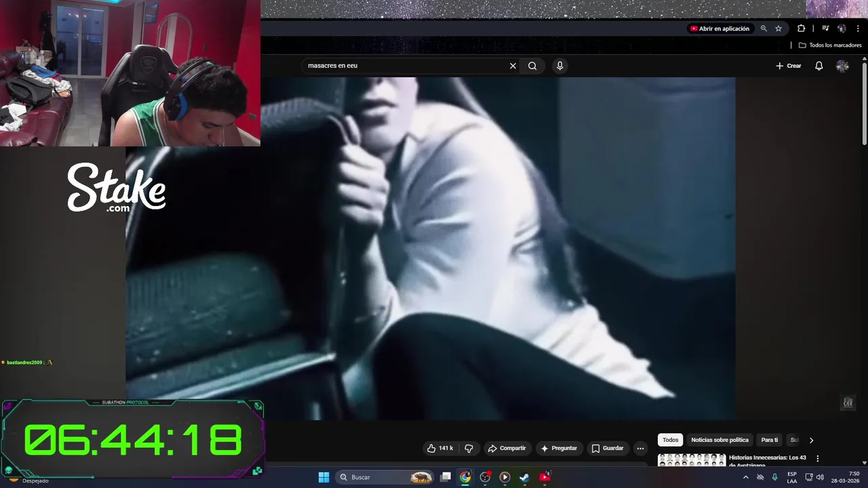The image size is (868, 488).
Task: Start voice search with the microphone icon
Action: coord(559,66)
